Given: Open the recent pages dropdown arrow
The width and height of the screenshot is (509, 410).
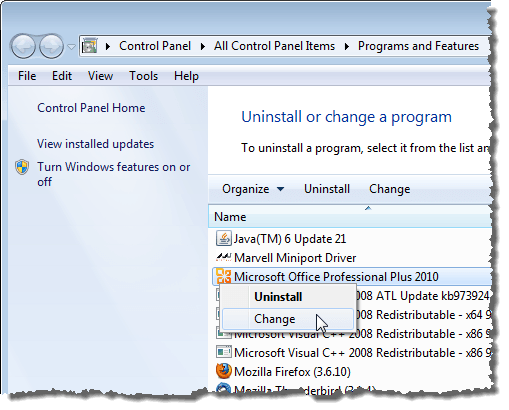Looking at the screenshot, I should [71, 46].
